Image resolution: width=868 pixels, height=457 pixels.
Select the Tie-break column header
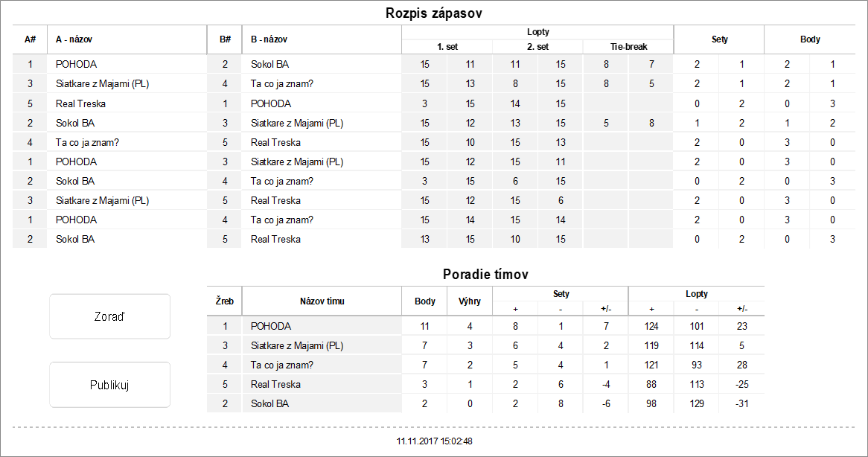point(627,47)
